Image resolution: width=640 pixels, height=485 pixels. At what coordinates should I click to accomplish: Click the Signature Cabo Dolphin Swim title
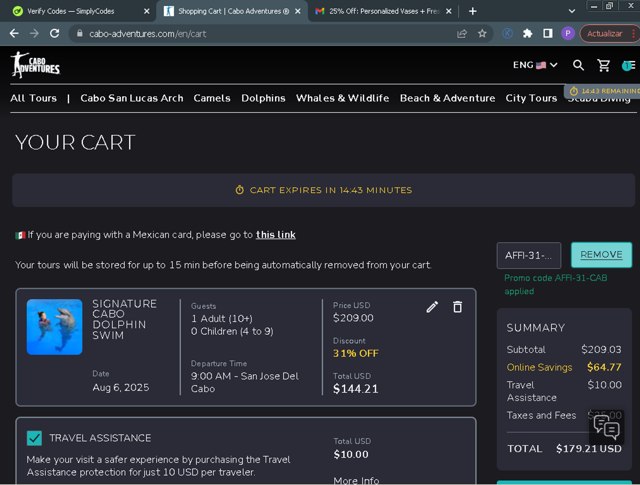pos(124,319)
